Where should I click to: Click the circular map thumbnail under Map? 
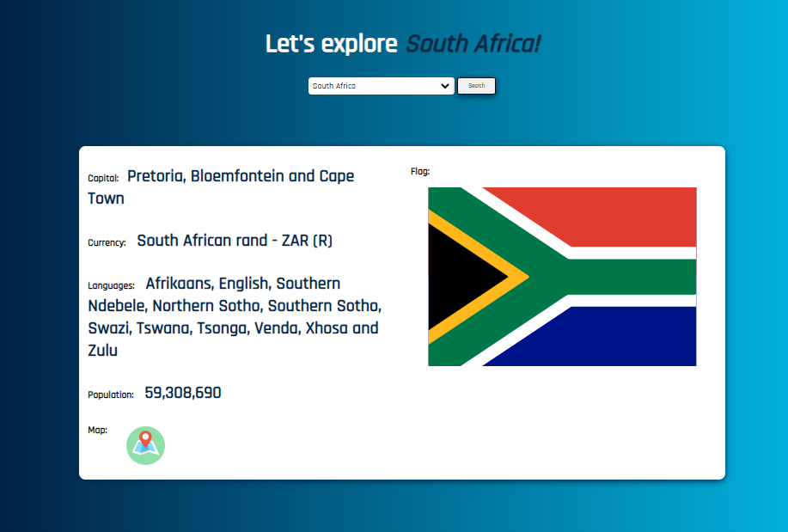tap(145, 445)
